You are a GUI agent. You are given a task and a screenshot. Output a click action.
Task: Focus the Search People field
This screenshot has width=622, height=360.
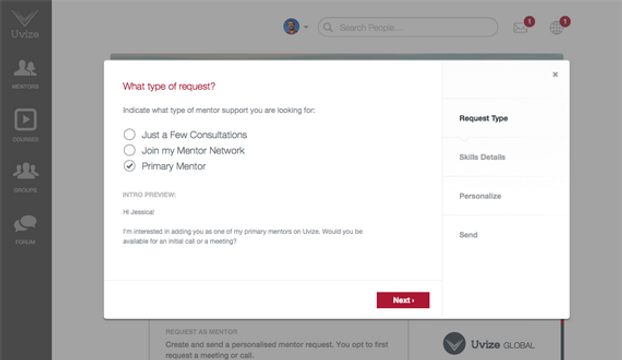(408, 27)
